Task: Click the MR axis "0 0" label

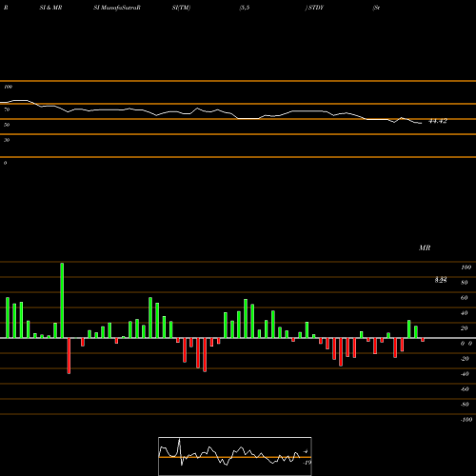Action: tap(466, 344)
